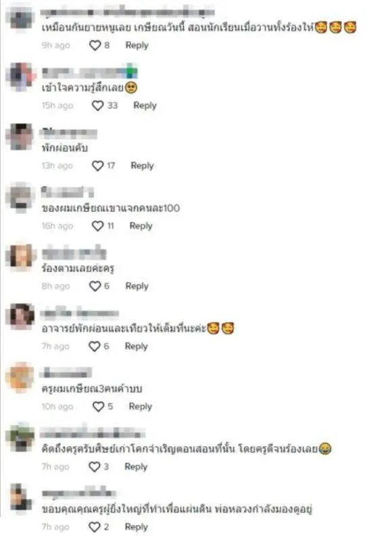Screen dimensions: 392x537
Task: Like the comment with 33 likes
Action: [x=97, y=106]
